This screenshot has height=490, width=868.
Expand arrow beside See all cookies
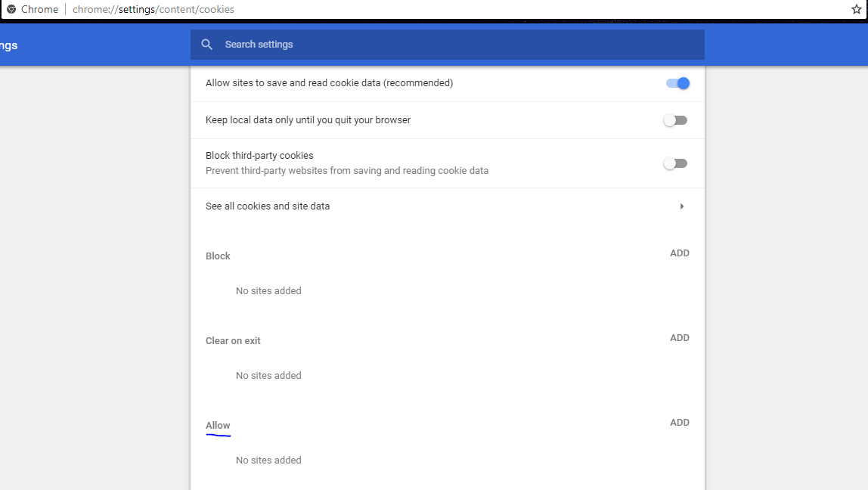point(682,206)
